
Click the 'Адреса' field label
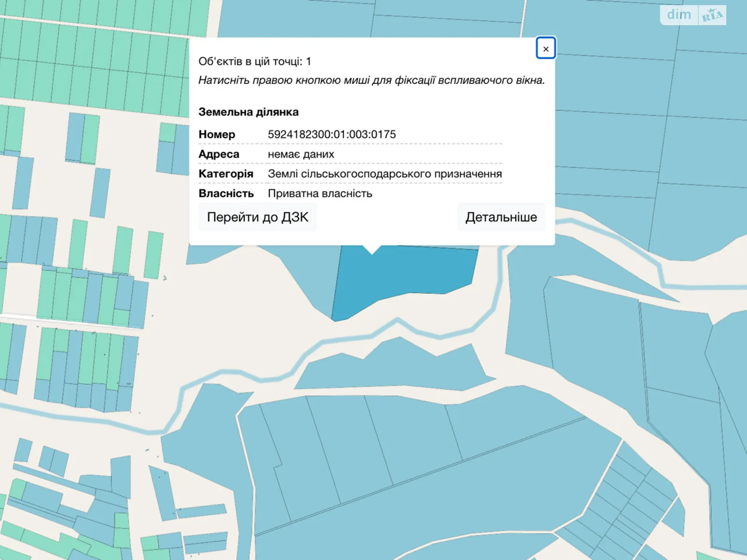click(x=218, y=154)
